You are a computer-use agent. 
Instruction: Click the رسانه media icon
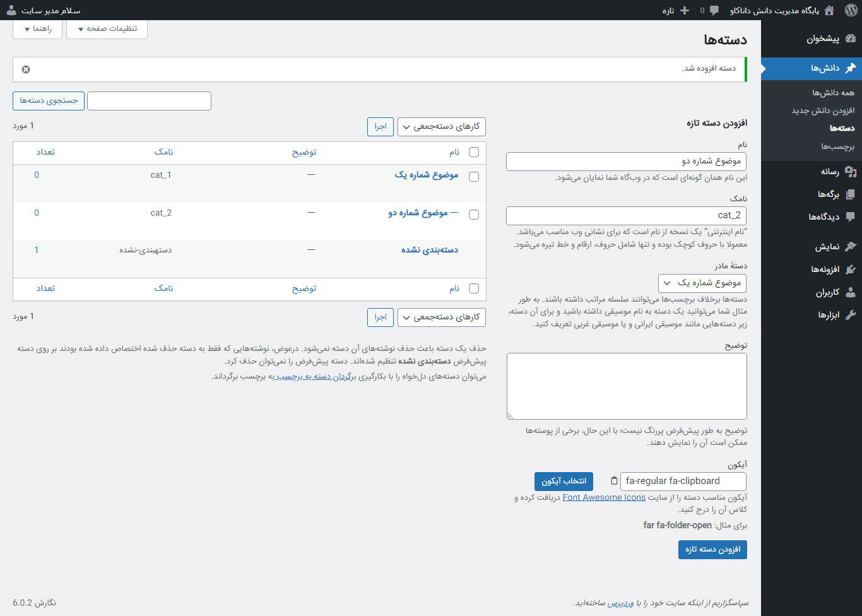(x=850, y=171)
